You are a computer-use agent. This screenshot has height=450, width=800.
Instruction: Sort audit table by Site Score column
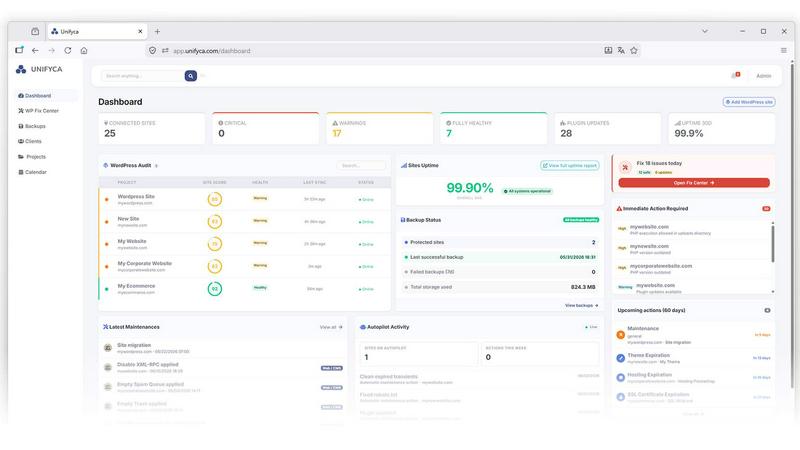214,182
